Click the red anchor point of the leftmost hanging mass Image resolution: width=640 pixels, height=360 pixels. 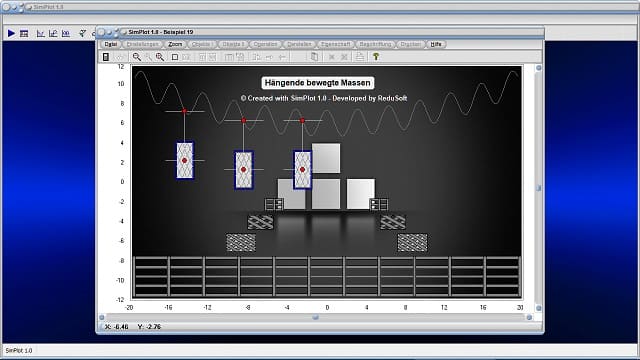click(184, 111)
